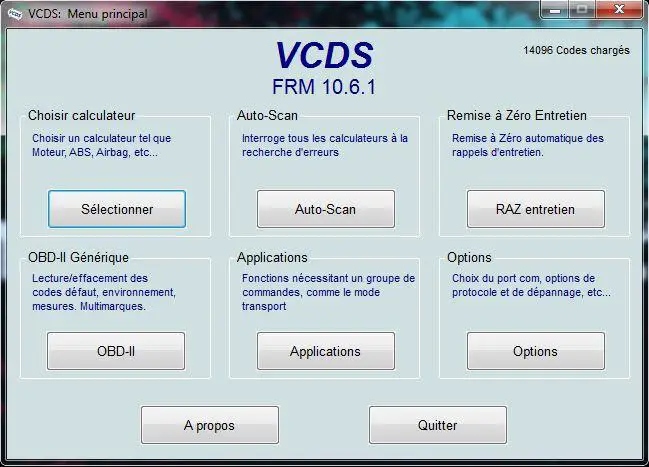
Task: Open RAZ entretien service reset
Action: pyautogui.click(x=536, y=209)
